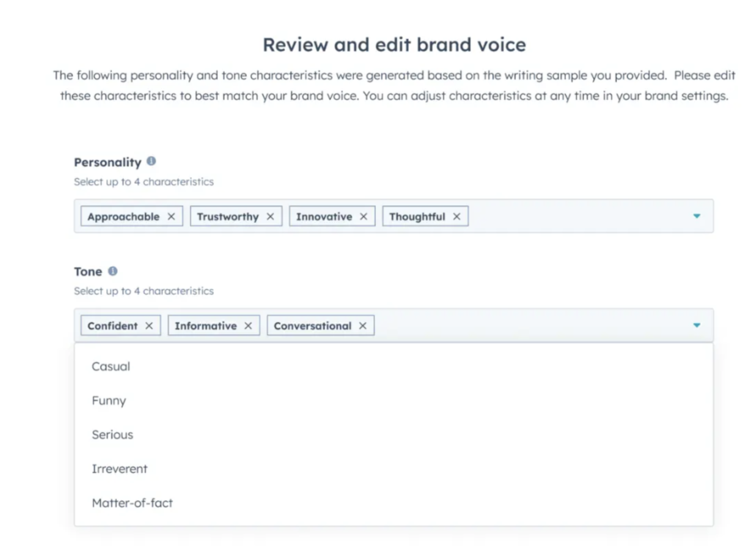Remove the Innovative personality tag
Image resolution: width=756 pixels, height=549 pixels.
point(364,217)
